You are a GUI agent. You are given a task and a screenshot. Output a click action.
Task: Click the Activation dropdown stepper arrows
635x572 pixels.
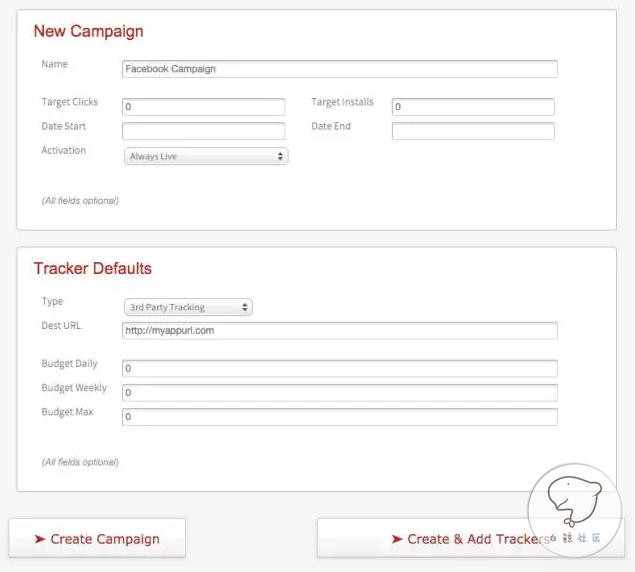(x=280, y=156)
